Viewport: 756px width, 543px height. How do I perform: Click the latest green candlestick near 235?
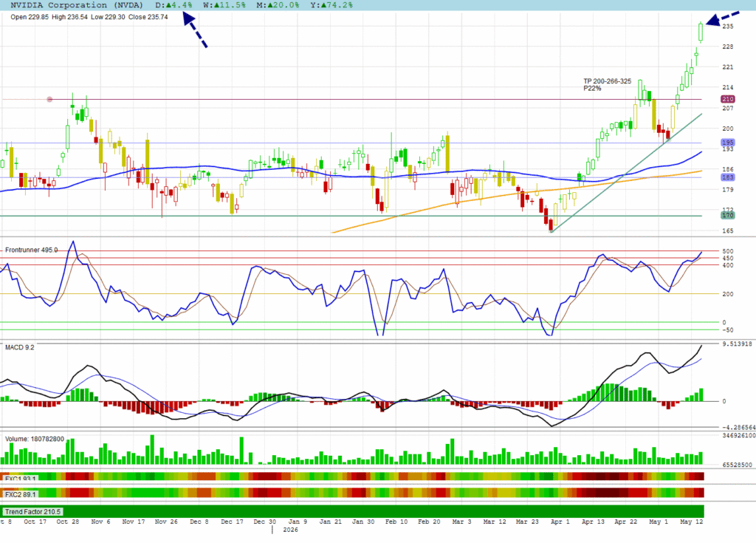701,32
